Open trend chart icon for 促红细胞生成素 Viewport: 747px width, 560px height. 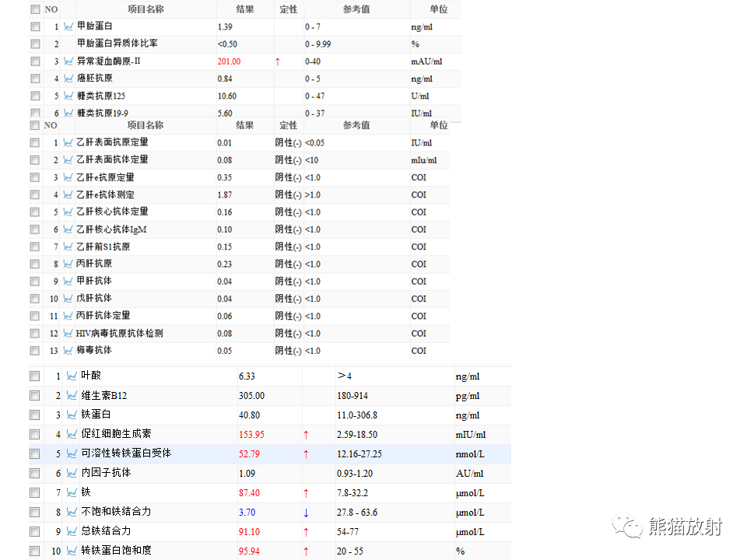tap(72, 434)
